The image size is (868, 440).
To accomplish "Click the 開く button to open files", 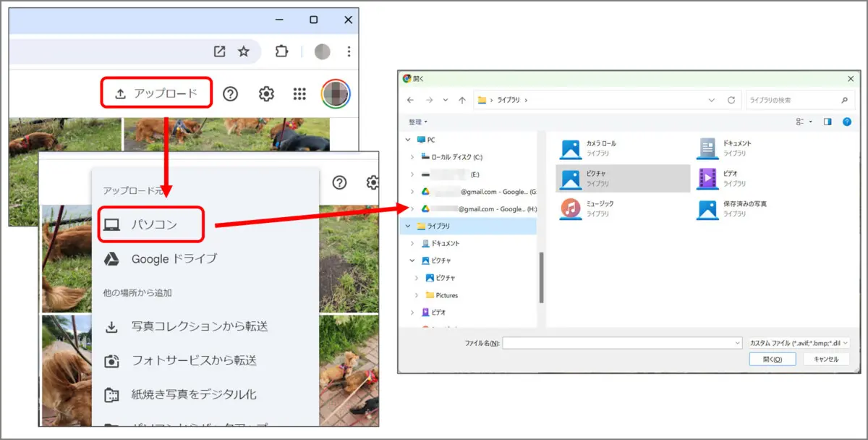I will click(772, 360).
